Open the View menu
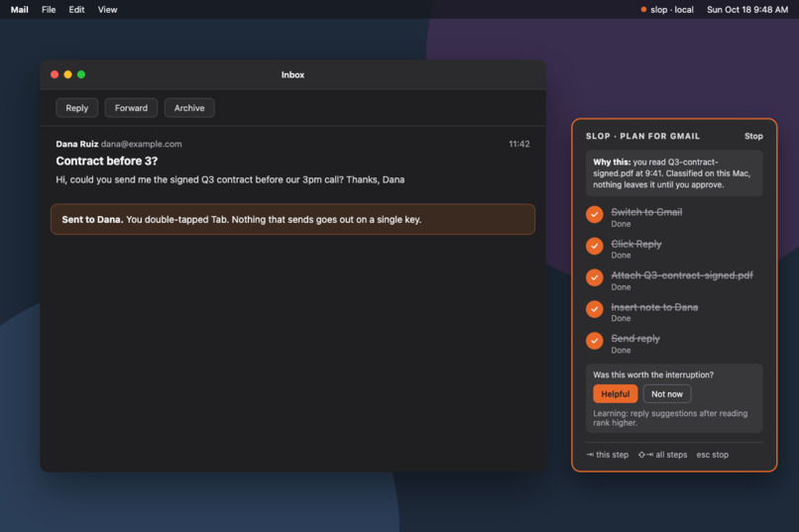The width and height of the screenshot is (799, 532). [x=107, y=10]
